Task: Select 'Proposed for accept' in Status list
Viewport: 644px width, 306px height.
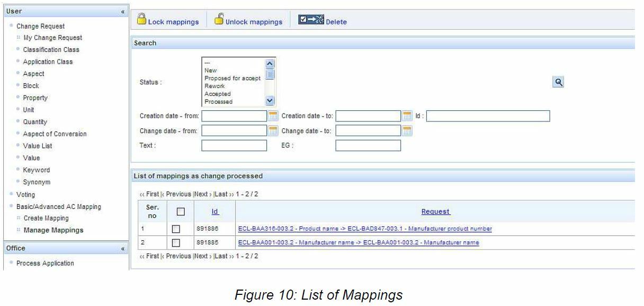Action: pos(232,78)
